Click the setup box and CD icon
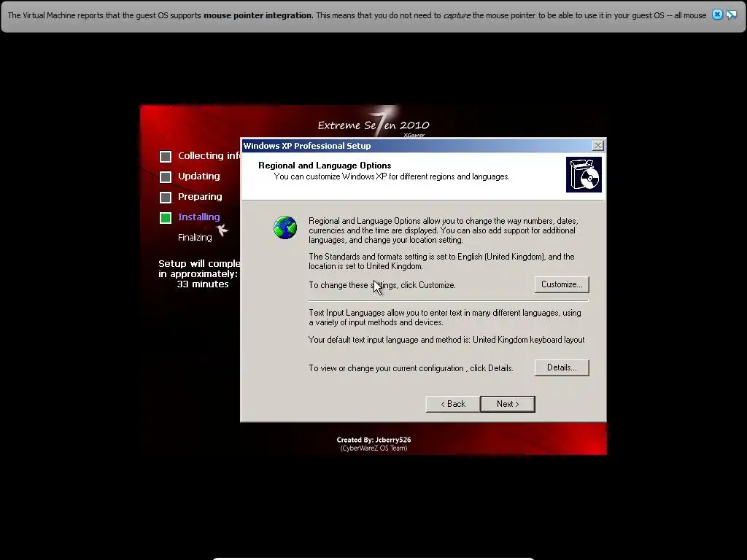Image resolution: width=747 pixels, height=560 pixels. tap(584, 175)
